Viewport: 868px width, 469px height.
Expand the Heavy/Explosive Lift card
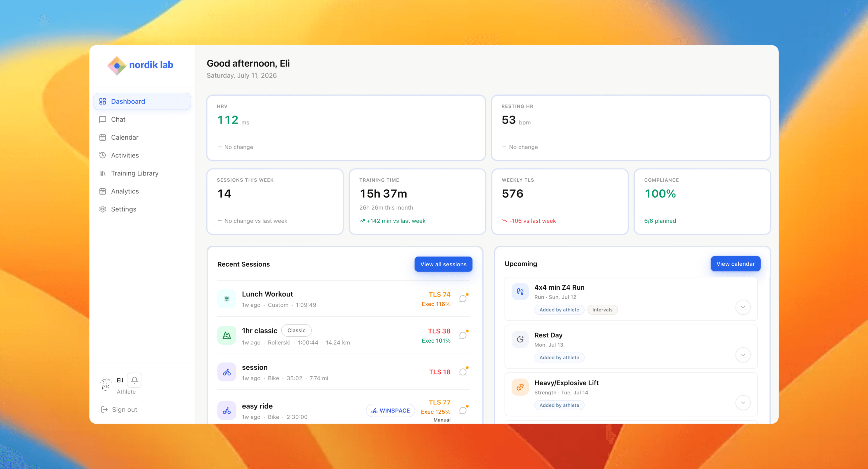pos(743,403)
